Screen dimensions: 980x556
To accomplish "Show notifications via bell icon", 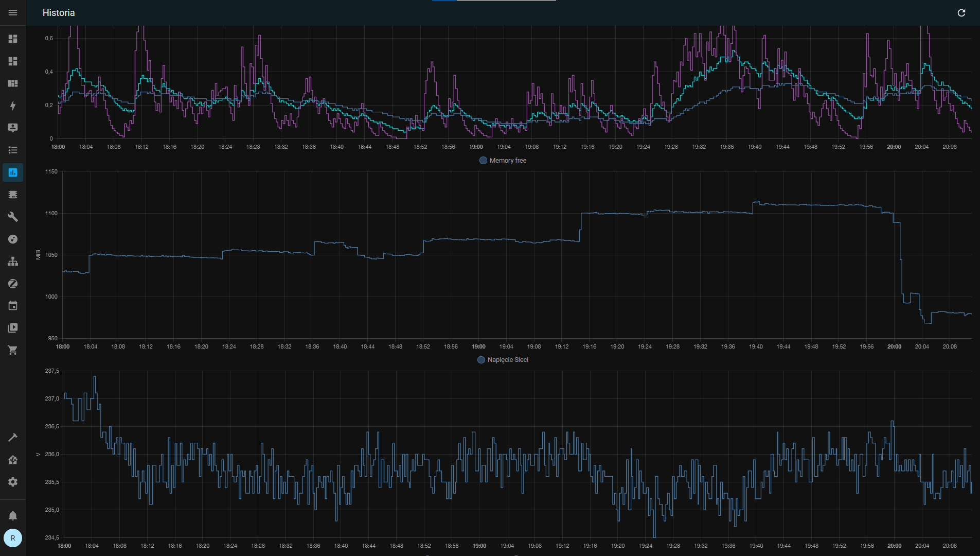I will click(x=13, y=515).
